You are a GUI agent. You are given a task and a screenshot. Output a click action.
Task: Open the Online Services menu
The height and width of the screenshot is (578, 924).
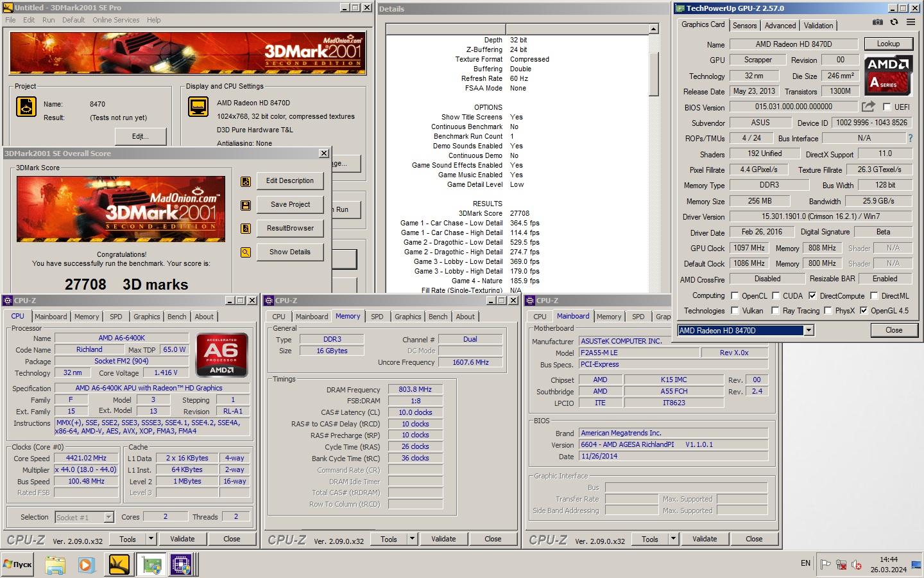click(x=116, y=20)
